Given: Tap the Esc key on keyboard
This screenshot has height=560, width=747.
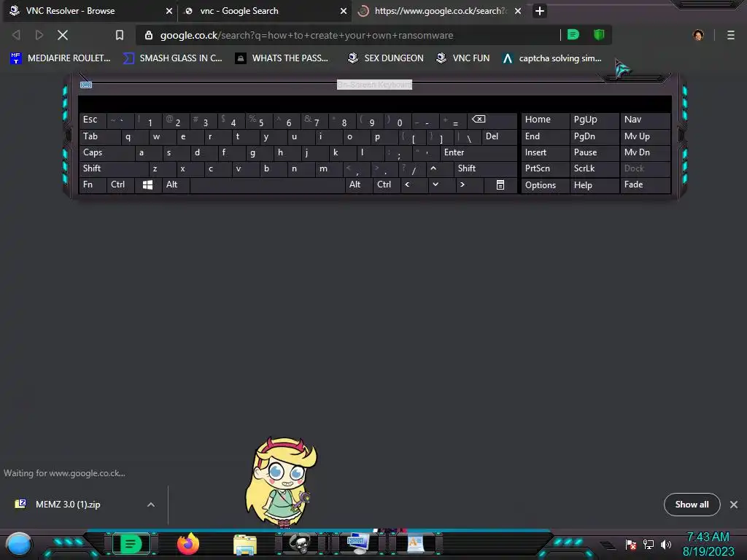Looking at the screenshot, I should [x=93, y=120].
